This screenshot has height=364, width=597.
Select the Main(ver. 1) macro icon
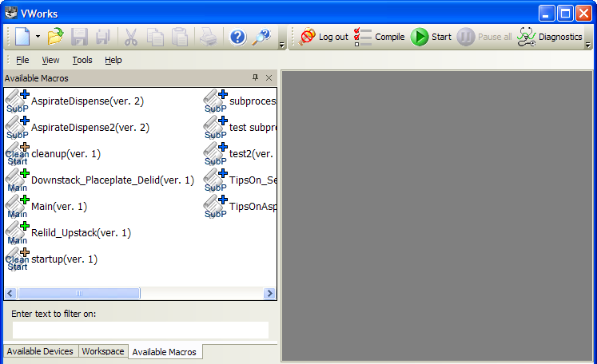[18, 206]
